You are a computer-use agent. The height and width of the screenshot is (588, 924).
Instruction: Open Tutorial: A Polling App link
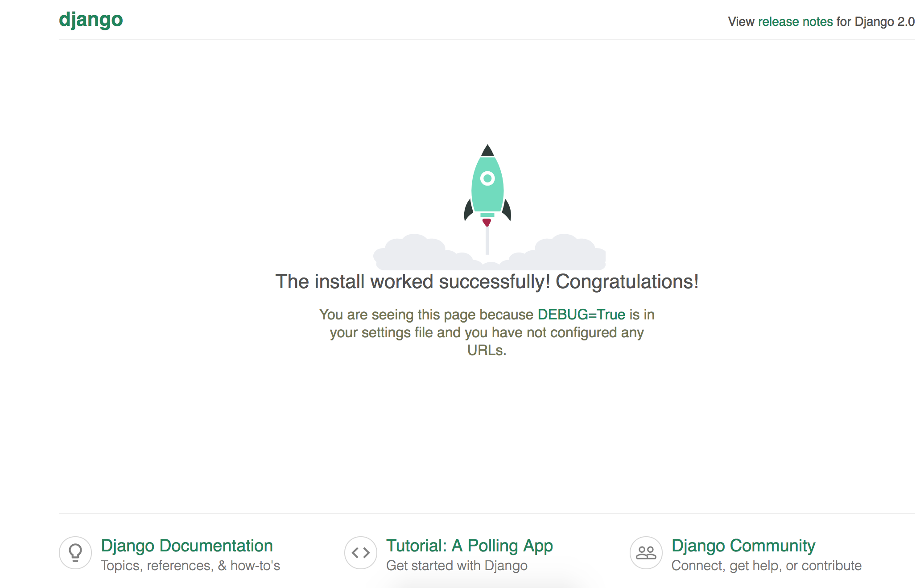coord(469,545)
